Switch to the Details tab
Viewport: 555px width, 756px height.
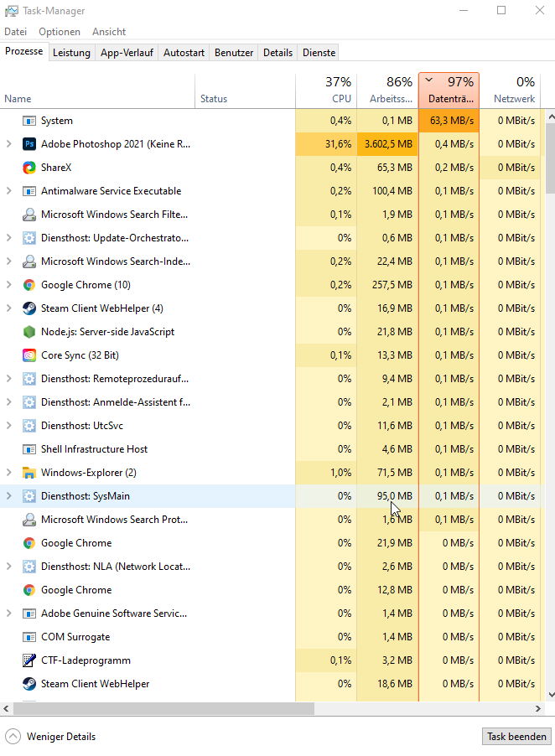click(x=277, y=53)
